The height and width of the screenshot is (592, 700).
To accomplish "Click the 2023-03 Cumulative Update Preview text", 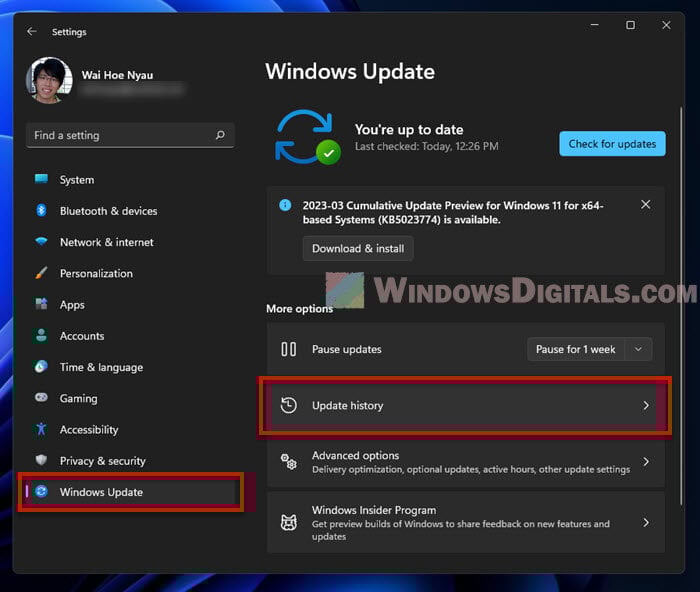I will tap(453, 213).
